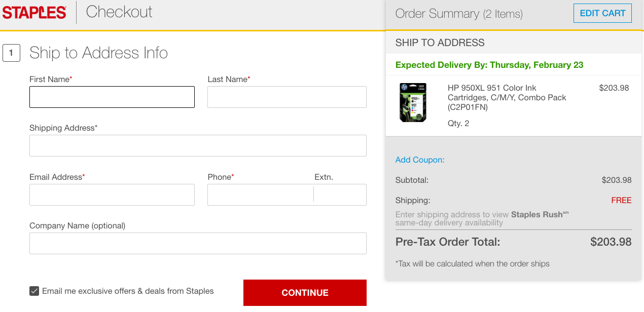This screenshot has width=644, height=312.
Task: Click the Staples logo
Action: 34,13
